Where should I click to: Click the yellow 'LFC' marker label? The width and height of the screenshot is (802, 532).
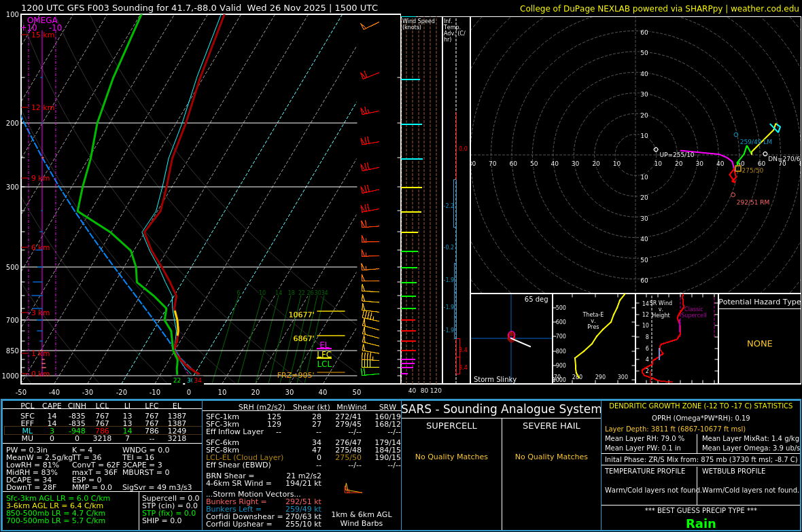click(x=324, y=355)
